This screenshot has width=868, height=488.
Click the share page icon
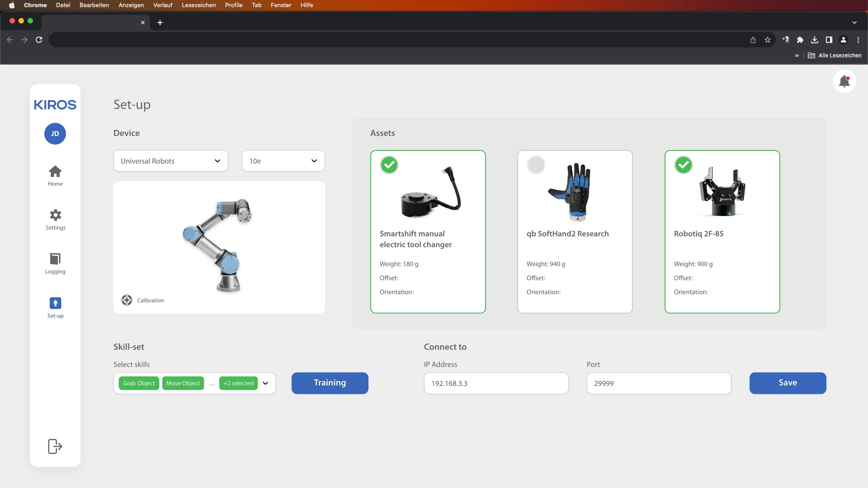pyautogui.click(x=753, y=40)
